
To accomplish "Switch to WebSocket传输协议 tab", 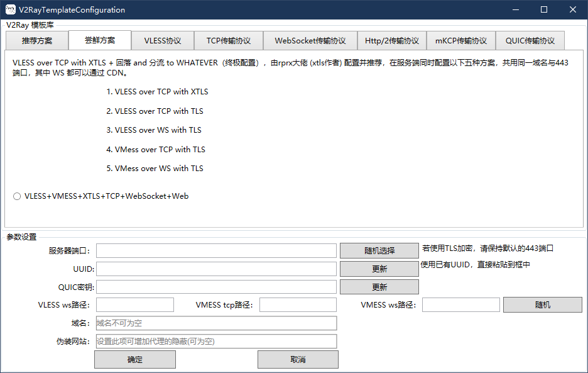I will point(310,41).
